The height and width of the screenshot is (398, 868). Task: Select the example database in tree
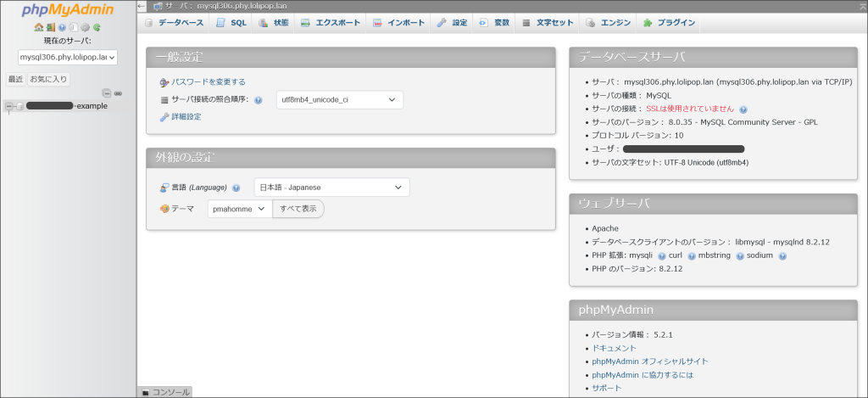66,106
